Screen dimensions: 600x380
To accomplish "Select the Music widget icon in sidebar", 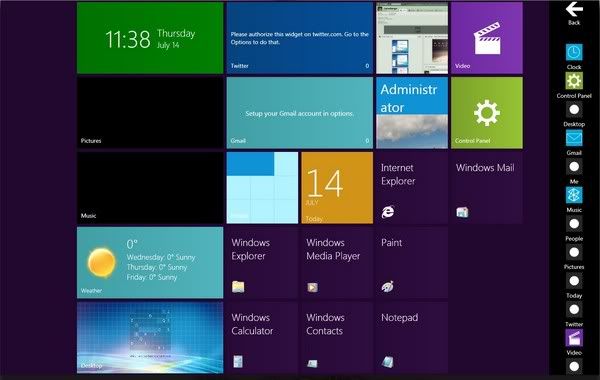I will pos(574,195).
